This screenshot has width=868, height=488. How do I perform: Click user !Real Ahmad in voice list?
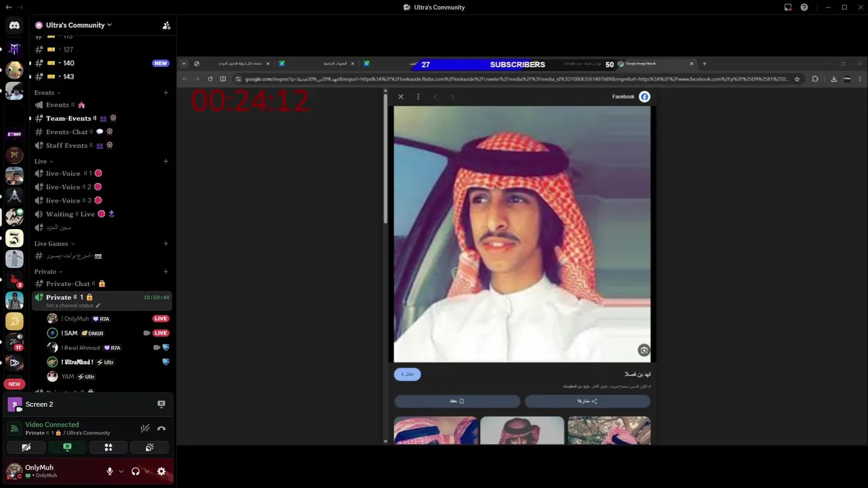(x=107, y=348)
